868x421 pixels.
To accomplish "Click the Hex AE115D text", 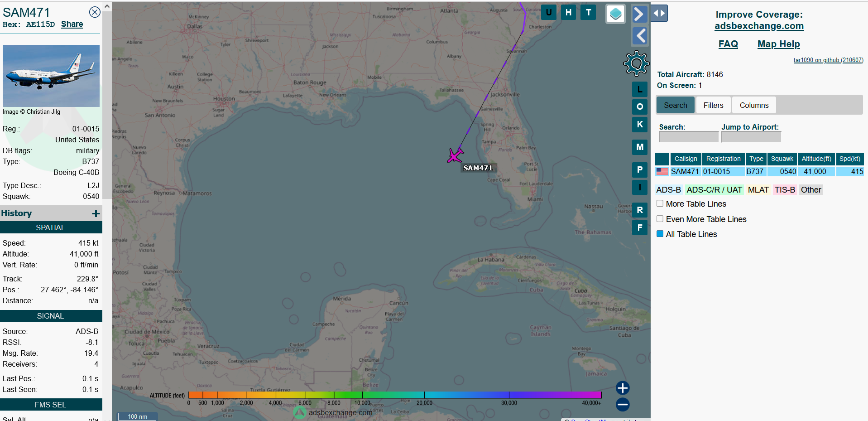I will (x=29, y=24).
